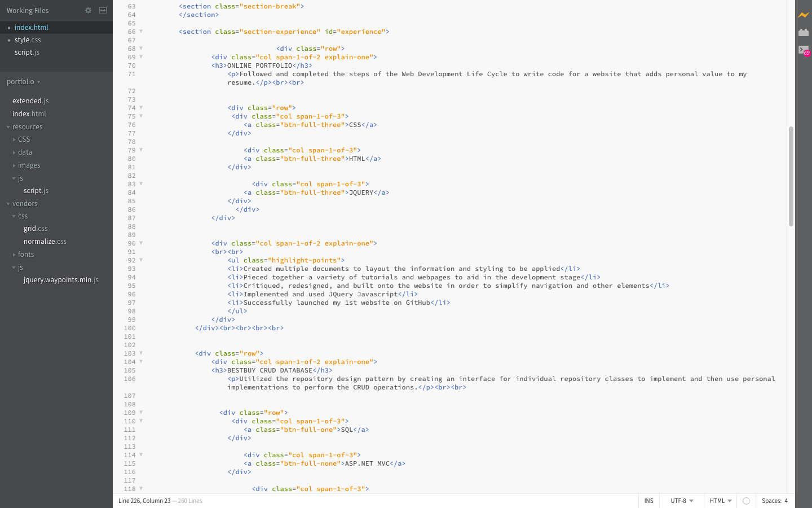The image size is (812, 508).
Task: Fold the highlight-points list at line 92
Action: click(x=141, y=260)
